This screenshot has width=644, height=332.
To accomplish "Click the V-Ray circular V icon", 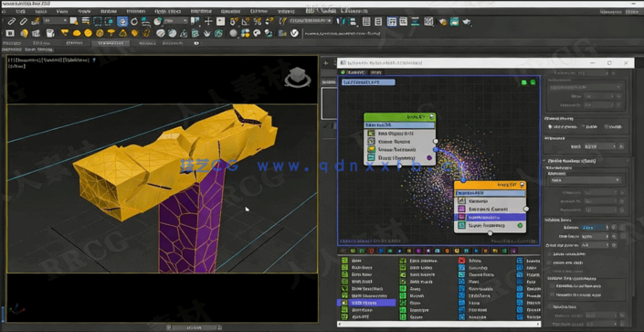I will pos(294,33).
